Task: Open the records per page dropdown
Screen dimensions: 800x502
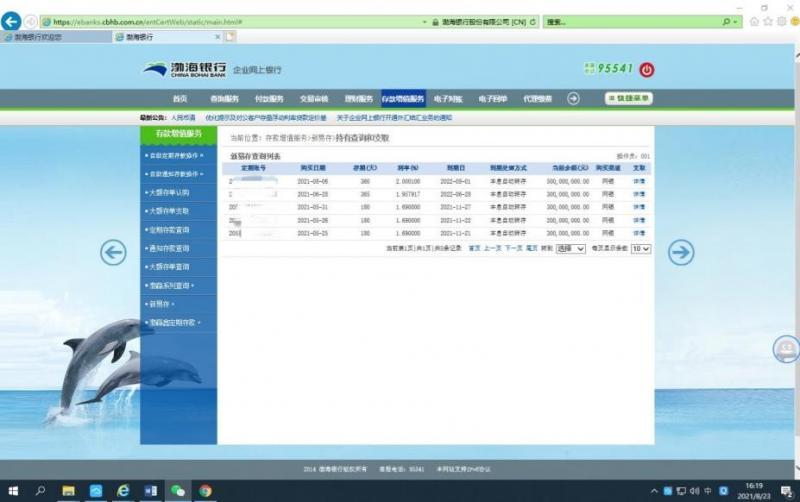Action: 640,248
